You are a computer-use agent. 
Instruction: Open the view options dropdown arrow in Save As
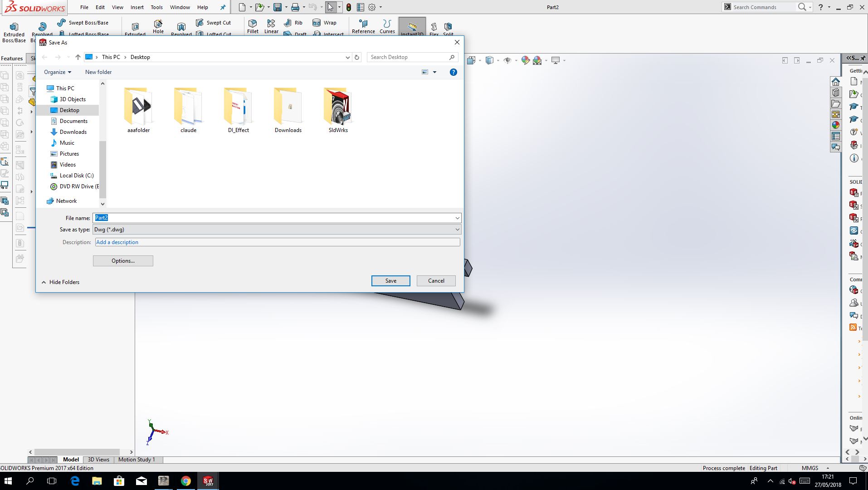click(x=434, y=72)
